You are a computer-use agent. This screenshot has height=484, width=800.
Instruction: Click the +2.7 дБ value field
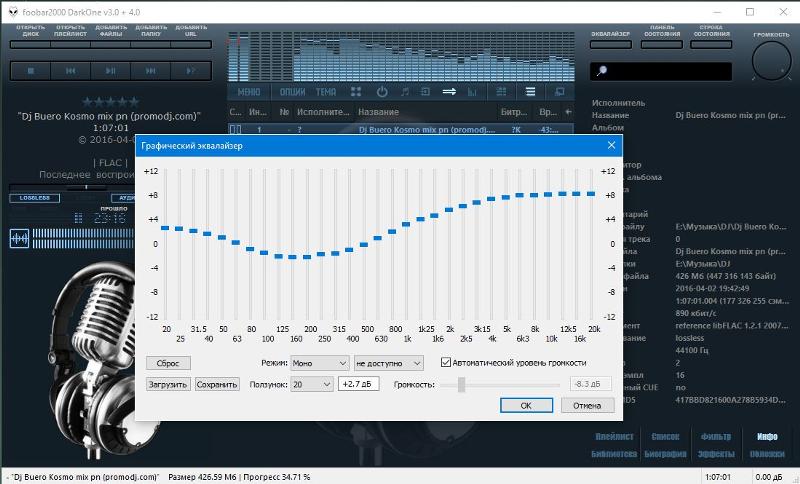click(x=359, y=384)
